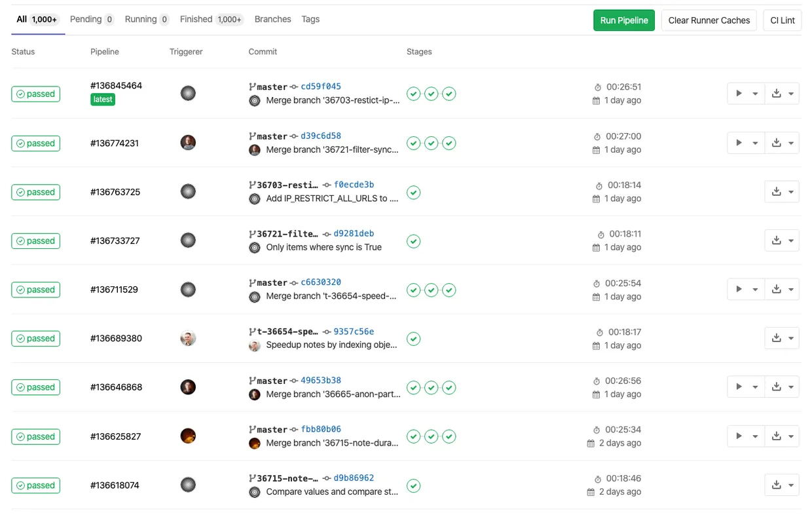Click the stage status icon for pipeline #136618074
Viewport: 812px width, 515px height.
click(413, 486)
